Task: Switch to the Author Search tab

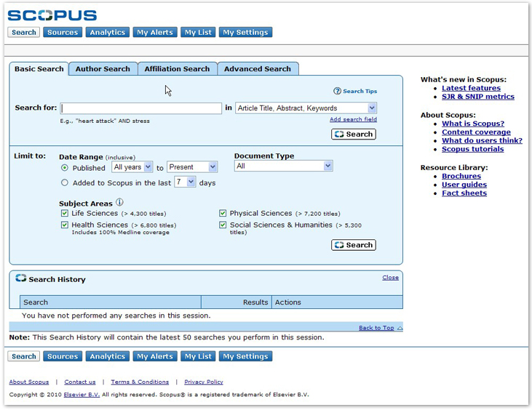Action: [x=103, y=69]
